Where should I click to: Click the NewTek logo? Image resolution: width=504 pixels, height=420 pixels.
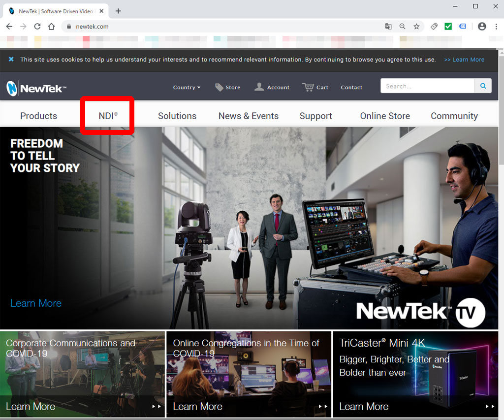click(36, 88)
